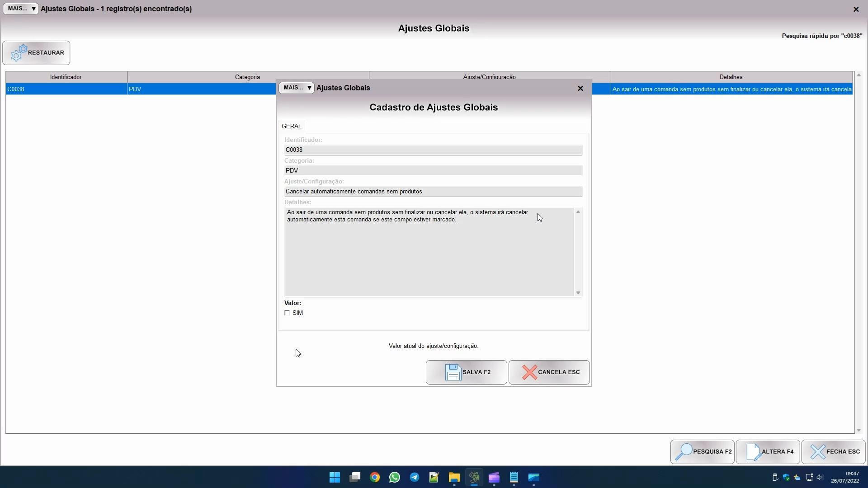Click the CANCELA ESC button

(549, 372)
